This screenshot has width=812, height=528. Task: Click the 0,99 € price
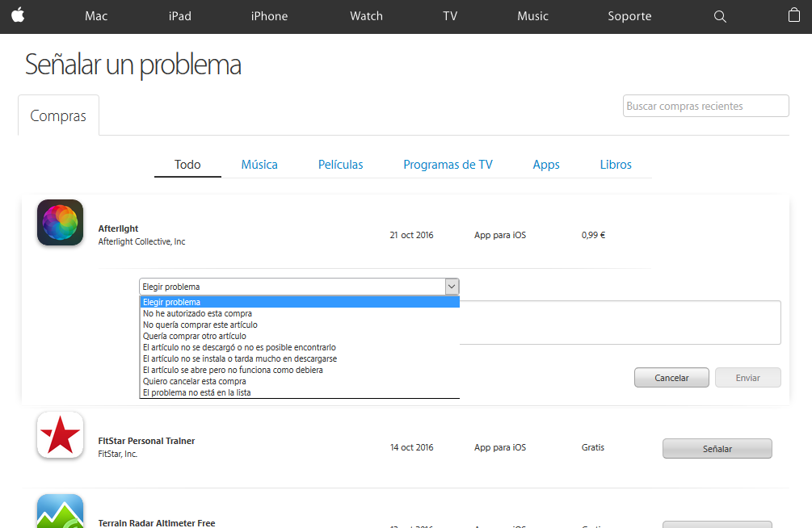click(594, 235)
